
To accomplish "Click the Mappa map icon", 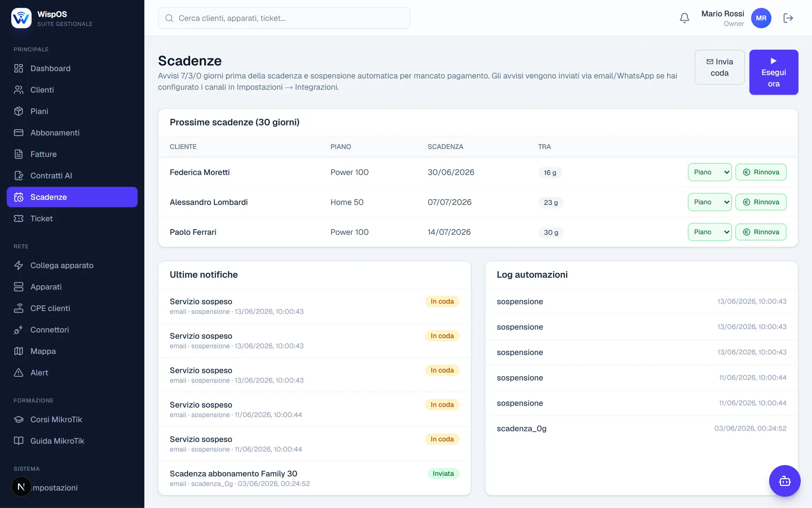I will coord(18,351).
